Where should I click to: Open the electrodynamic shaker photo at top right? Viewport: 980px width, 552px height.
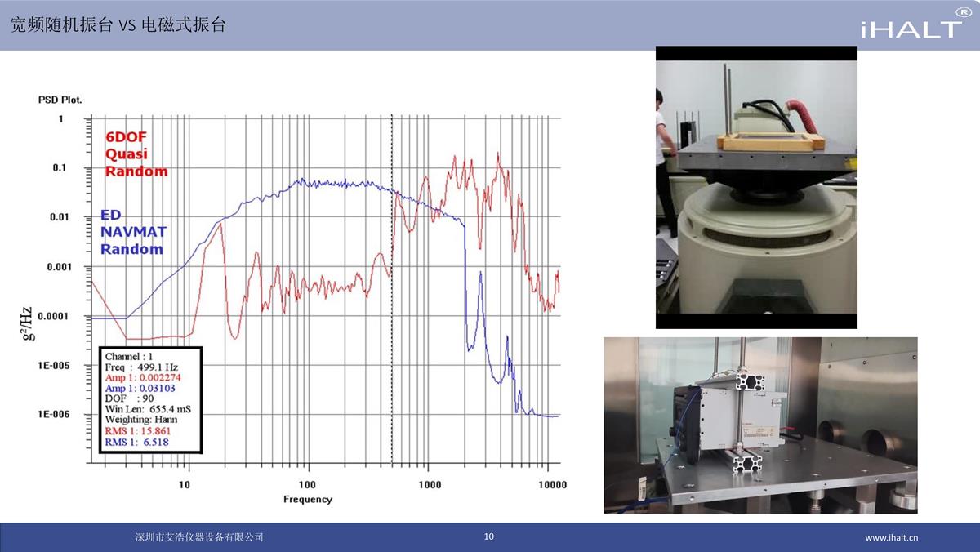[756, 187]
